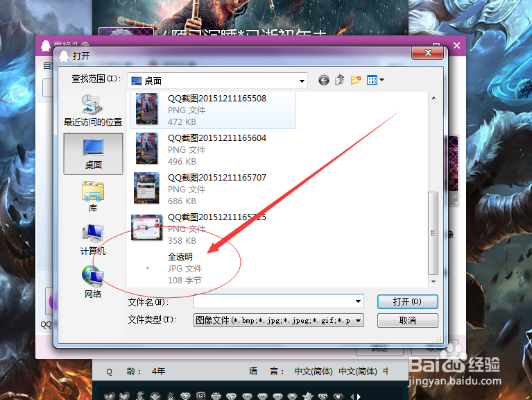Click the QQ penguin icon in 打开 title bar
Viewport: 532px width, 400px height.
coord(63,56)
